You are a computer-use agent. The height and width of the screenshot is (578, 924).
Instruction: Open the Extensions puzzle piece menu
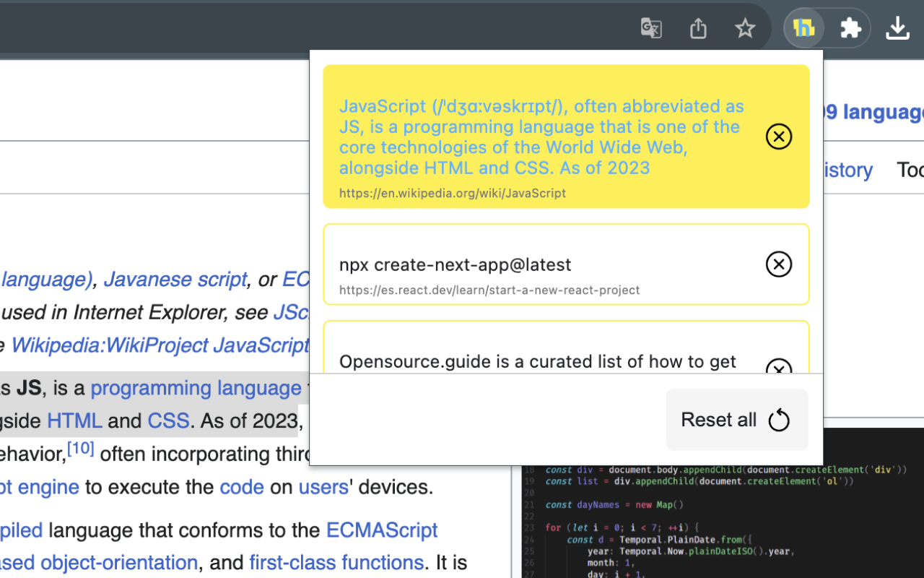coord(850,28)
